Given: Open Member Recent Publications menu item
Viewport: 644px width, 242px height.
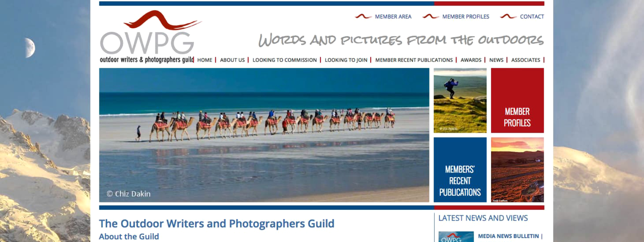Looking at the screenshot, I should [414, 60].
